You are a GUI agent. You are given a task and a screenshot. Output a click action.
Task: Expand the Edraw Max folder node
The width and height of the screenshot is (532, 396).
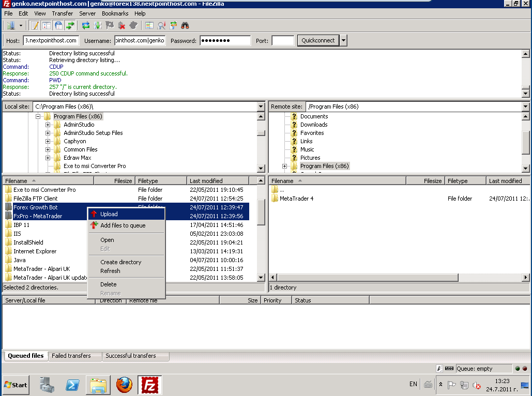point(48,158)
